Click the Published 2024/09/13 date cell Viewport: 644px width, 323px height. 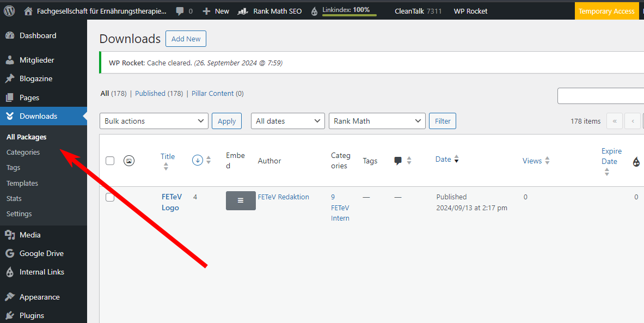[472, 203]
